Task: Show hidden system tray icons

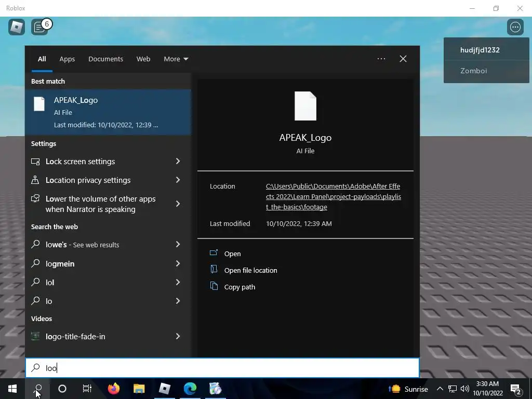Action: (440, 389)
